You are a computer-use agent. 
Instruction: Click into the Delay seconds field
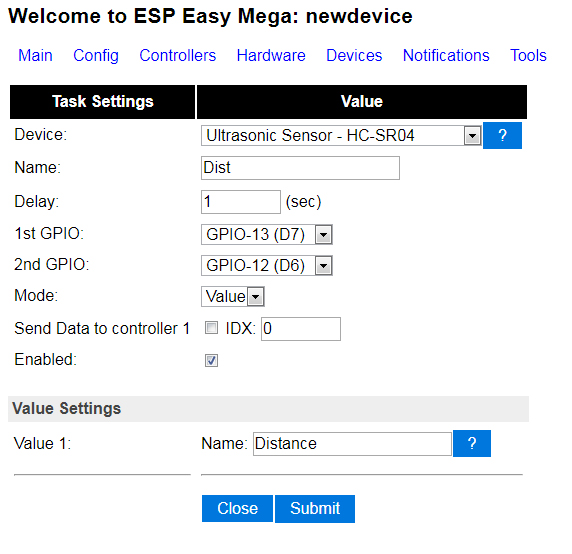tap(241, 202)
